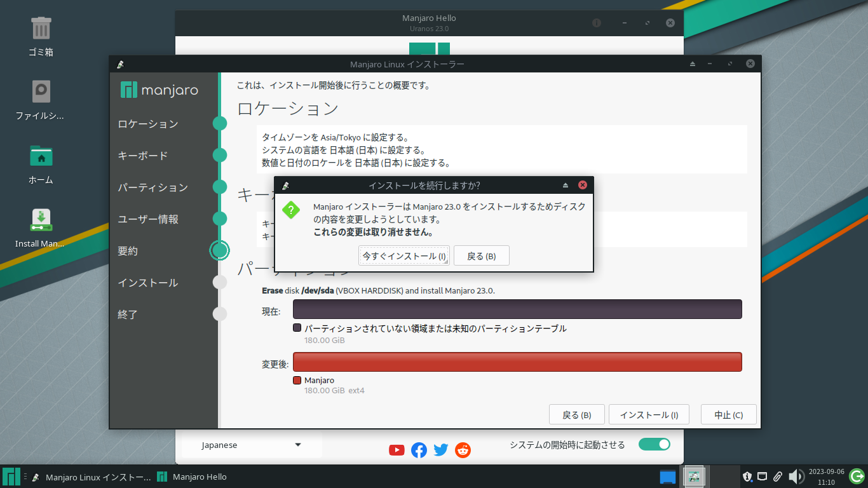Click the question mark icon in the dialog
This screenshot has height=488, width=868.
(291, 210)
